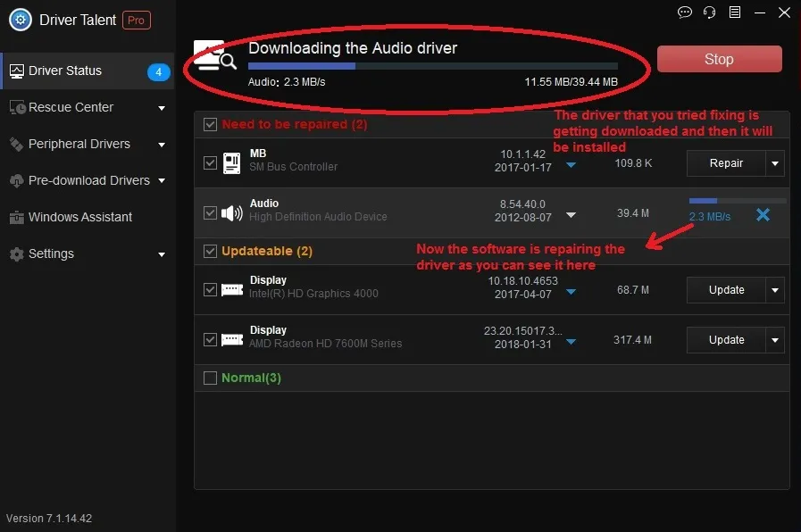Open AMD Display Update dropdown arrow
Image resolution: width=801 pixels, height=532 pixels.
coord(775,340)
